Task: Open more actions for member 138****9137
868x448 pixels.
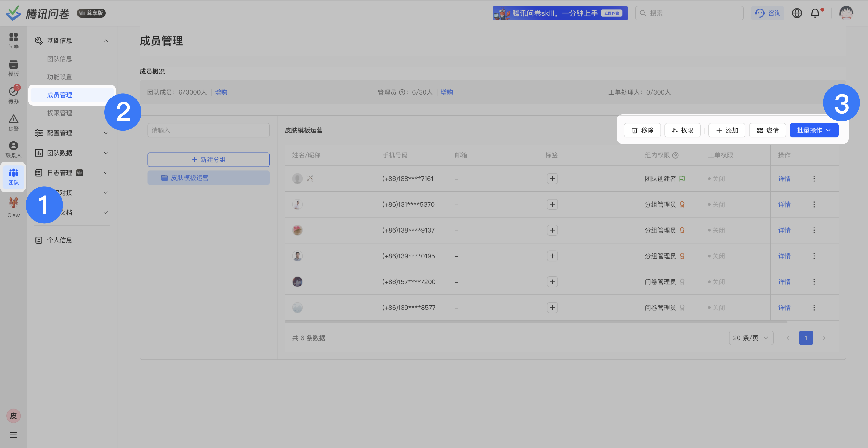Action: click(814, 230)
